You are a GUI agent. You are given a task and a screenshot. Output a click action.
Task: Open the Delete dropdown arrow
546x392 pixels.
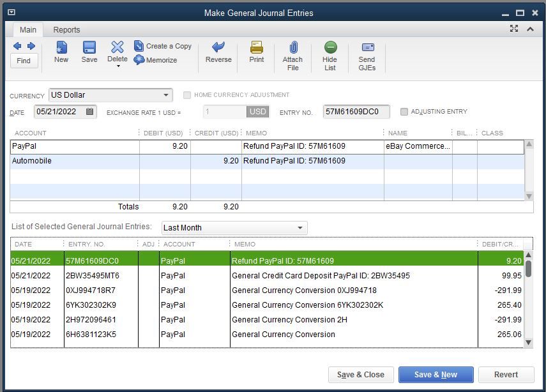[x=118, y=66]
